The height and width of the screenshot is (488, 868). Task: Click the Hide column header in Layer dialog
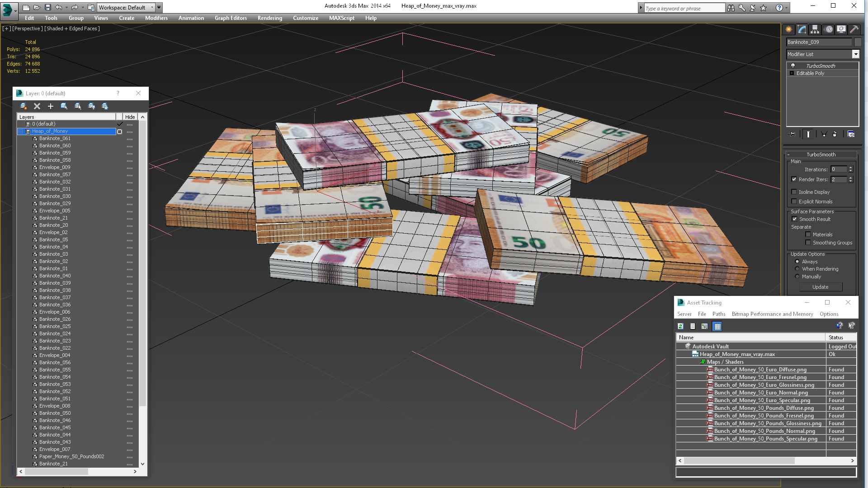point(130,117)
